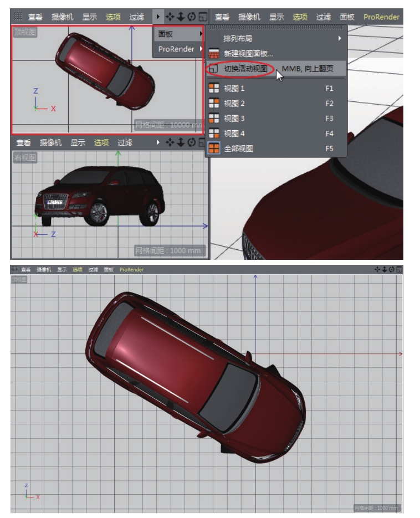Open the 摄像机 menu in the top-left viewport

click(x=62, y=17)
